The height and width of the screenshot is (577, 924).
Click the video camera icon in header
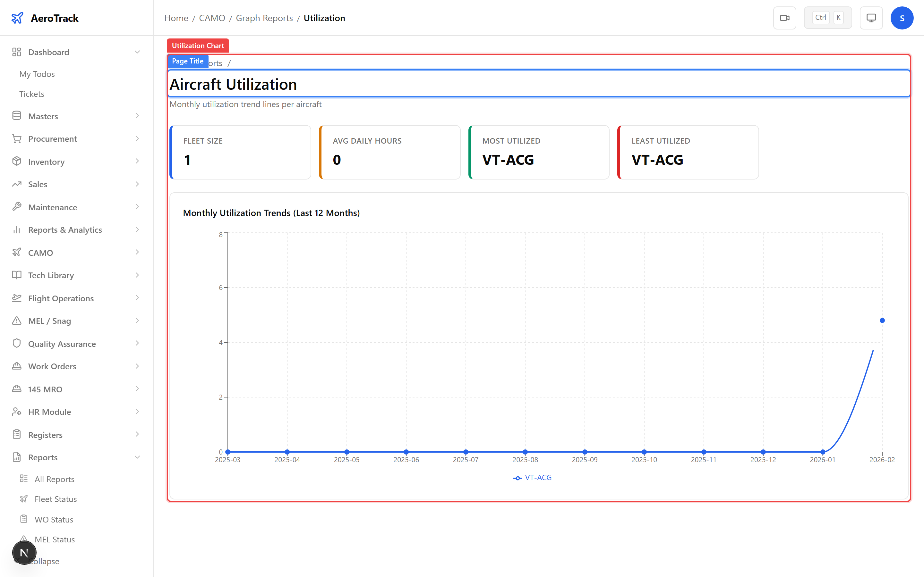[784, 18]
